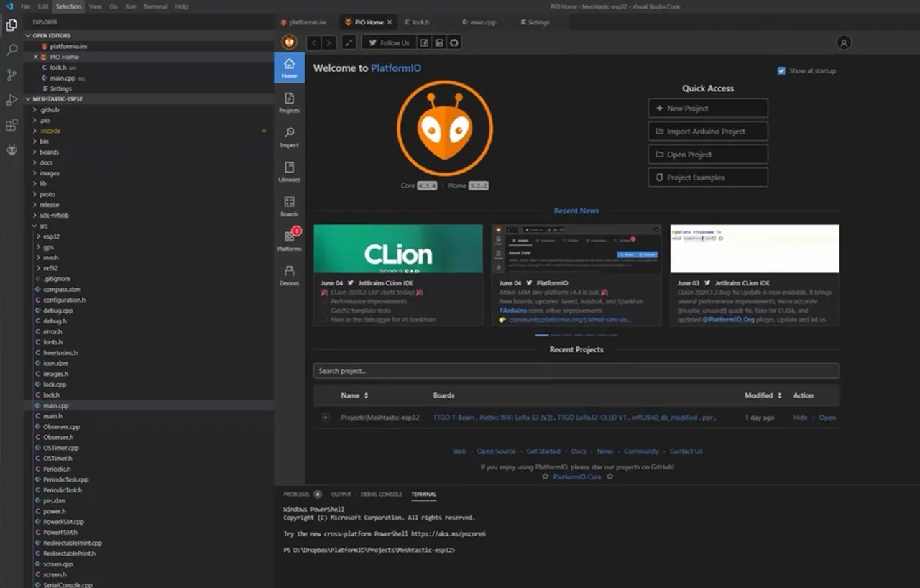Click the account user icon in PIO Home
920x588 pixels.
click(844, 42)
